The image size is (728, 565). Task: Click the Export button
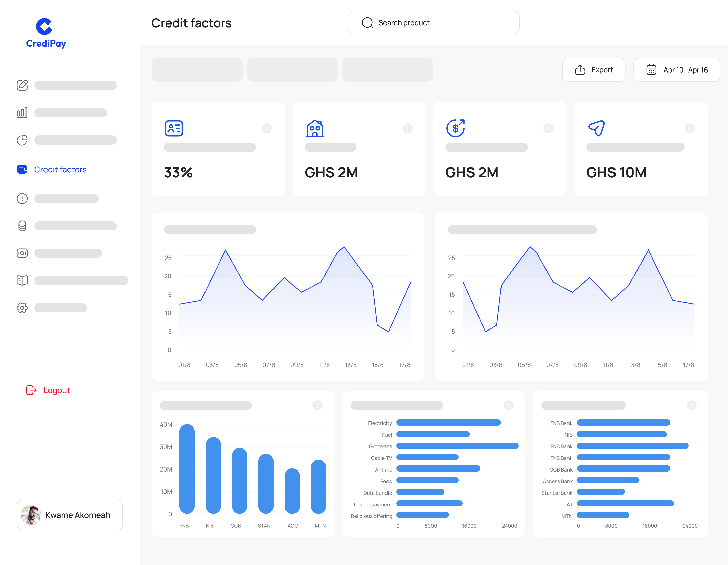point(594,70)
